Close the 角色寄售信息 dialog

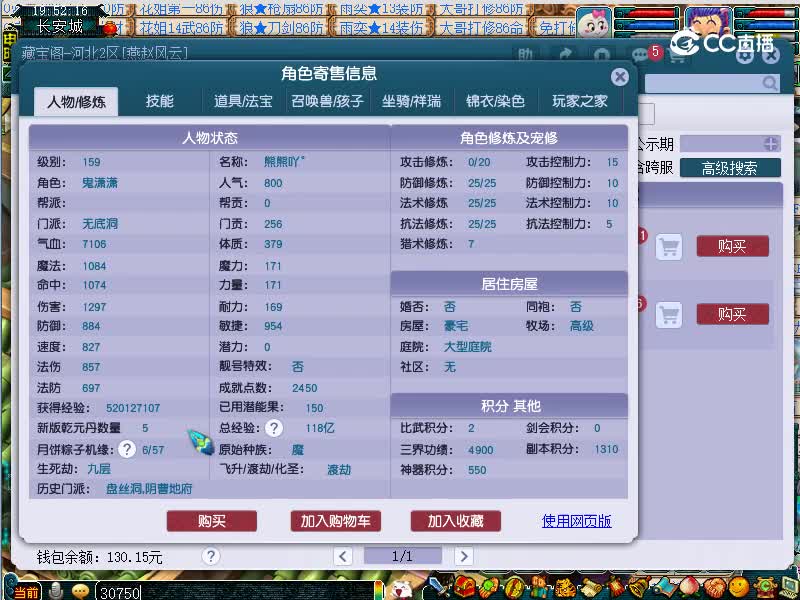(x=619, y=77)
